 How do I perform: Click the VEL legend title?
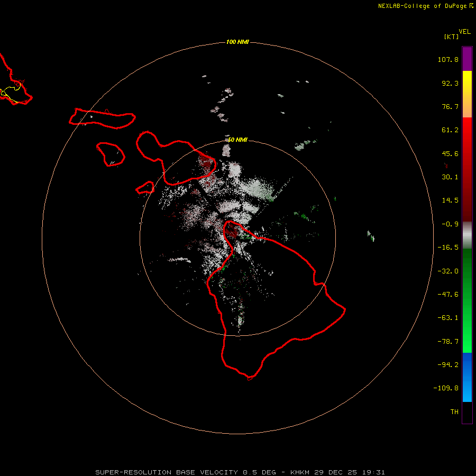(x=464, y=32)
